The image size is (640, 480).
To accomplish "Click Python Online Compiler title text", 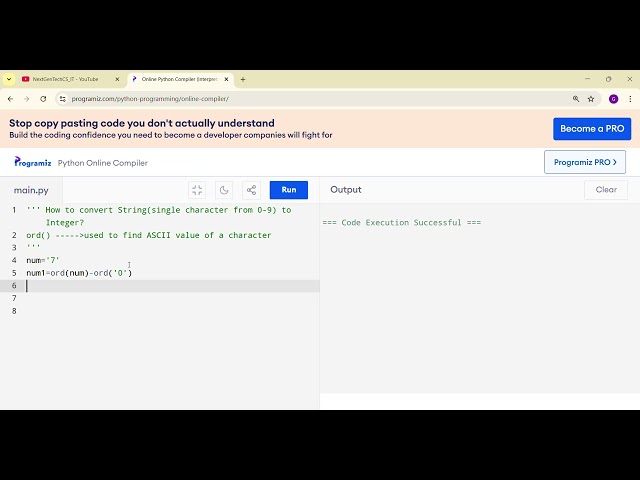I will [x=102, y=163].
